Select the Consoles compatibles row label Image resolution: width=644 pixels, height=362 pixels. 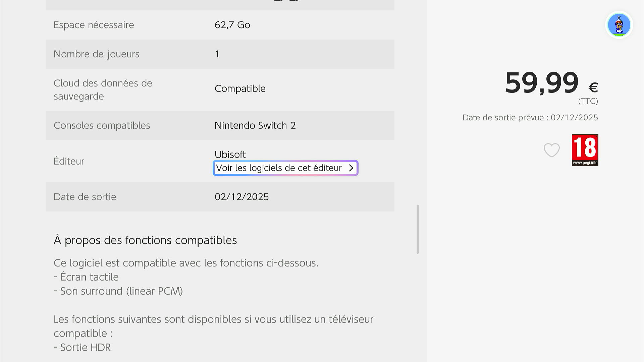click(x=102, y=125)
